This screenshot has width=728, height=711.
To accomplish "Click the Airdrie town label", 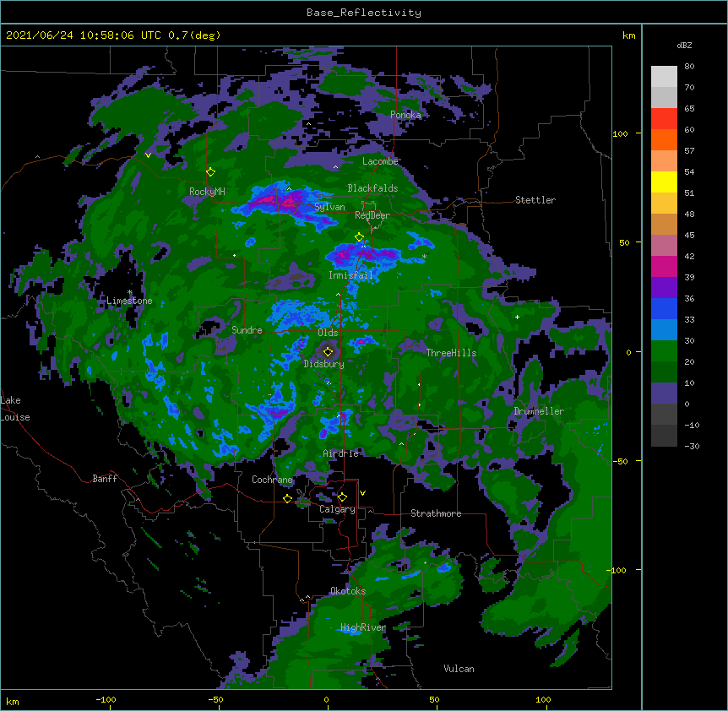I will 340,453.
